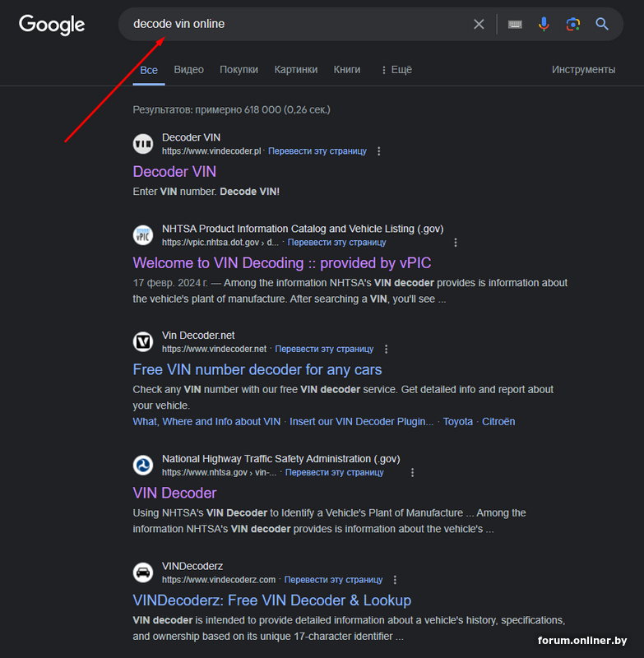This screenshot has height=658, width=644.
Task: Click 'National Highway Traffic Safety Administration (.gov)' site name
Action: (281, 459)
